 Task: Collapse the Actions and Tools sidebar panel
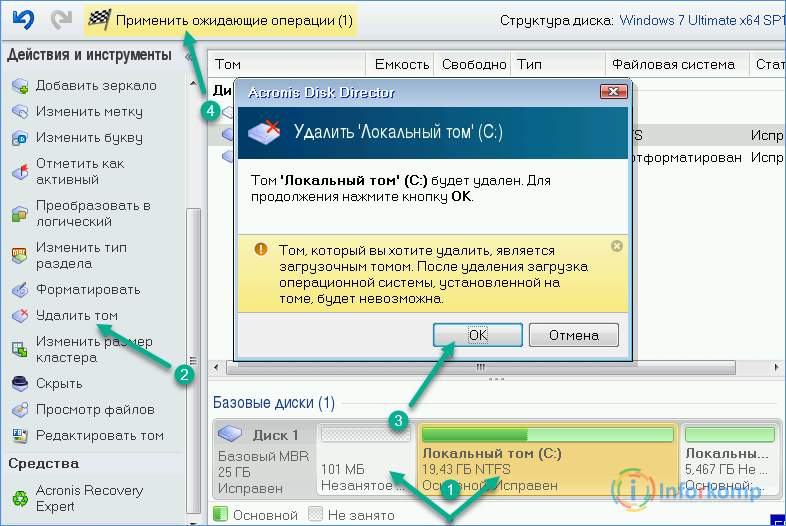pos(189,56)
